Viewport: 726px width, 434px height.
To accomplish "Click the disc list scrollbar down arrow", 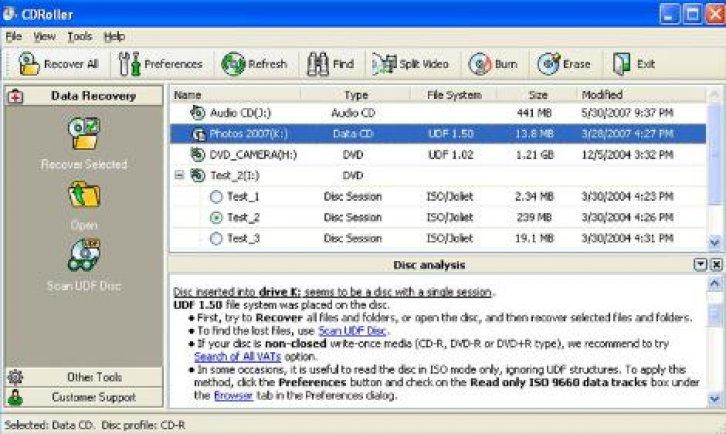I will click(x=714, y=241).
